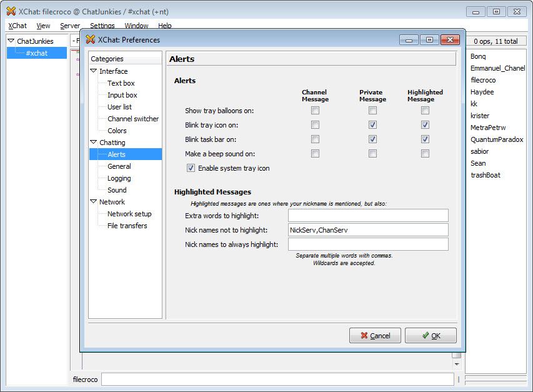Select user trashBoat in user list
This screenshot has height=392, width=533.
(x=486, y=176)
